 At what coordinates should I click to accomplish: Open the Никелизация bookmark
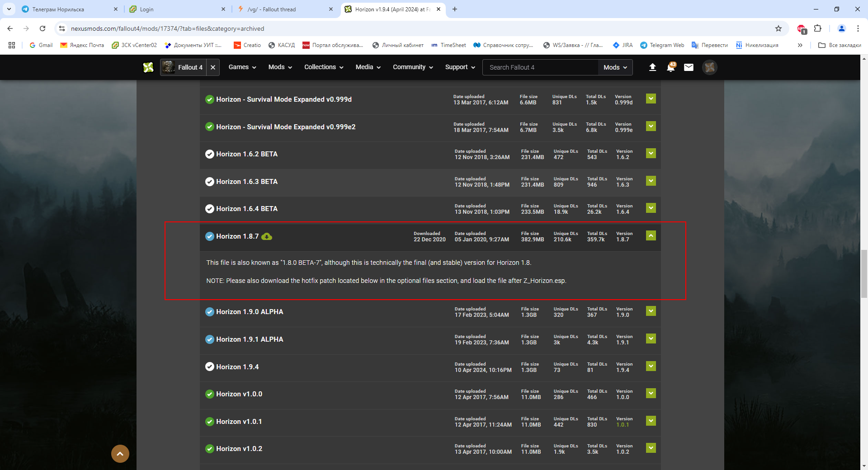click(757, 45)
